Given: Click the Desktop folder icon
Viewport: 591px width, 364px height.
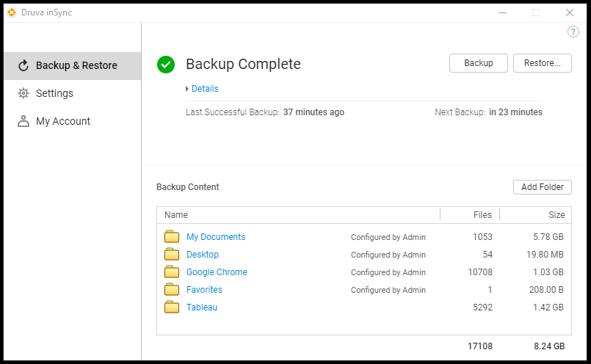Looking at the screenshot, I should (x=172, y=255).
